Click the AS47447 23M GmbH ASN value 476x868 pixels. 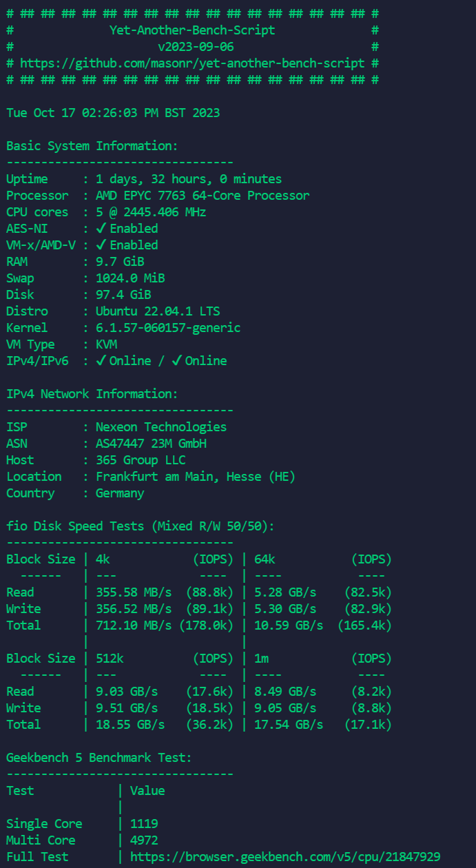click(x=151, y=444)
